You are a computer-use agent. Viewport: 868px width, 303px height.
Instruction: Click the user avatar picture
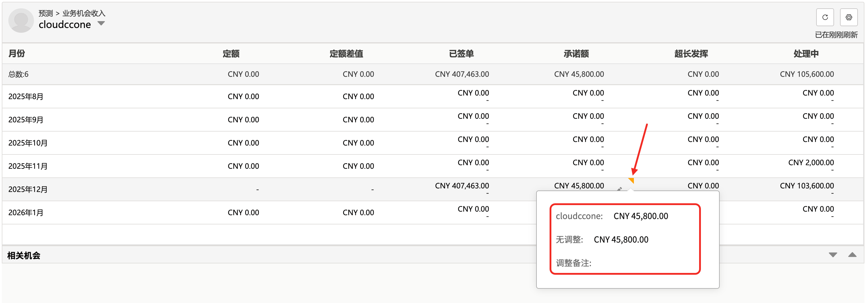[x=21, y=20]
